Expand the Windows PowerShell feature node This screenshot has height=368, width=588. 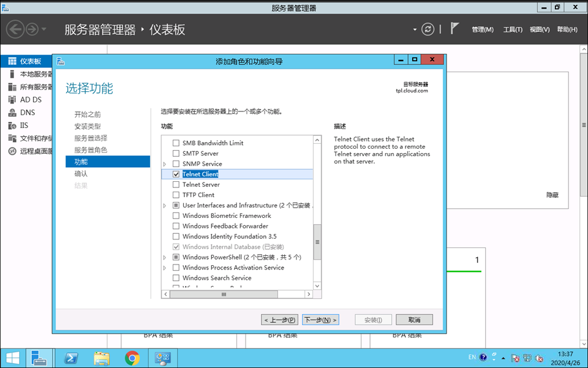pos(165,258)
